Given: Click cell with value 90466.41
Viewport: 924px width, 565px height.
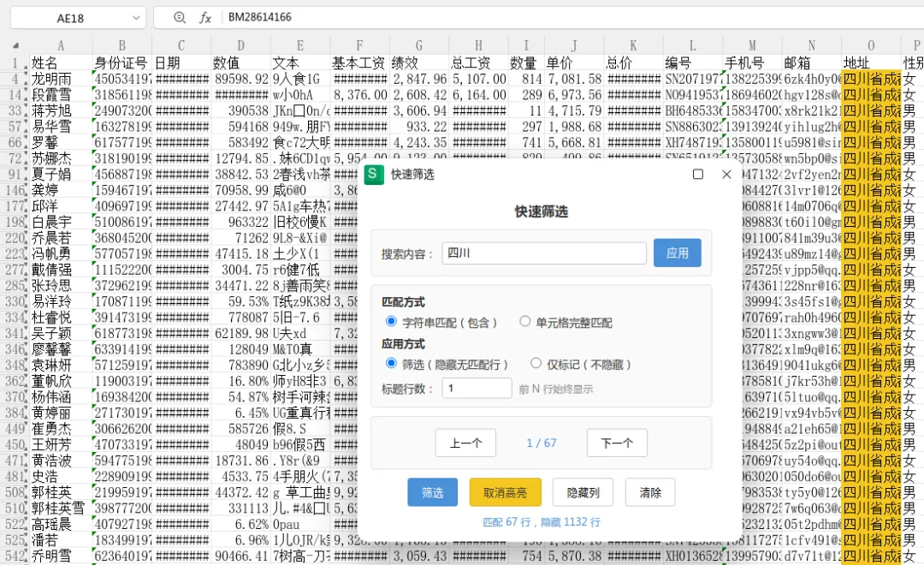Looking at the screenshot, I should [x=240, y=556].
